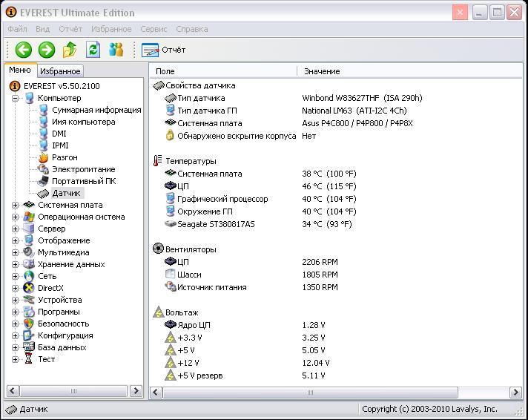This screenshot has width=528, height=420.
Task: Click the DirectX X icon
Action: [29, 288]
